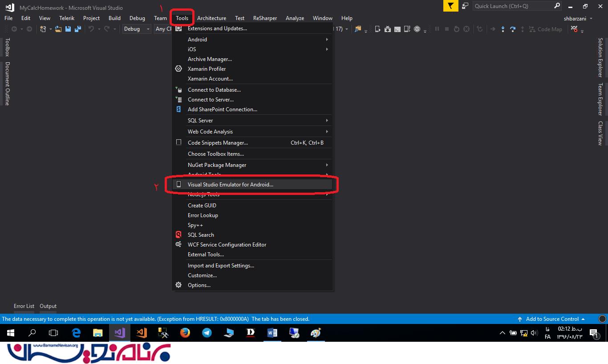Click the notifications flag icon

[451, 6]
